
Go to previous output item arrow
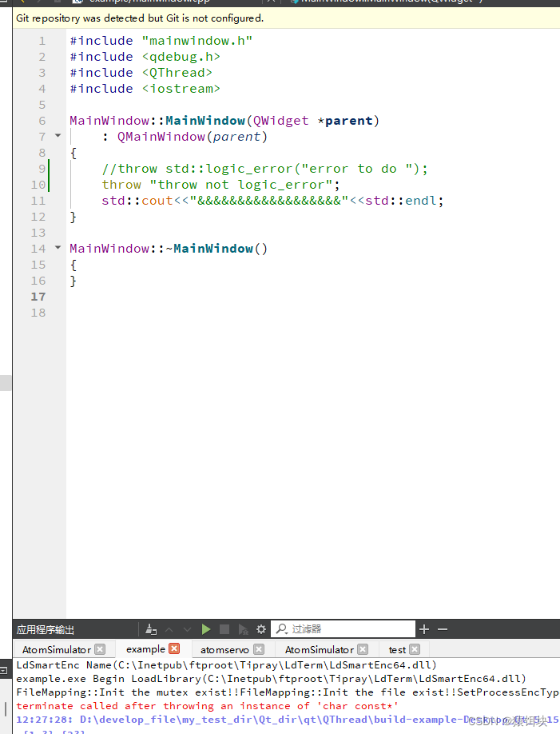(169, 629)
